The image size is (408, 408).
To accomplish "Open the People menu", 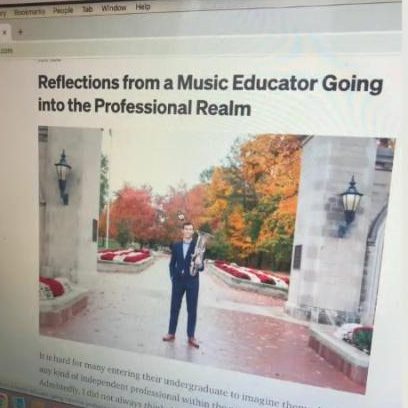I will [x=63, y=10].
